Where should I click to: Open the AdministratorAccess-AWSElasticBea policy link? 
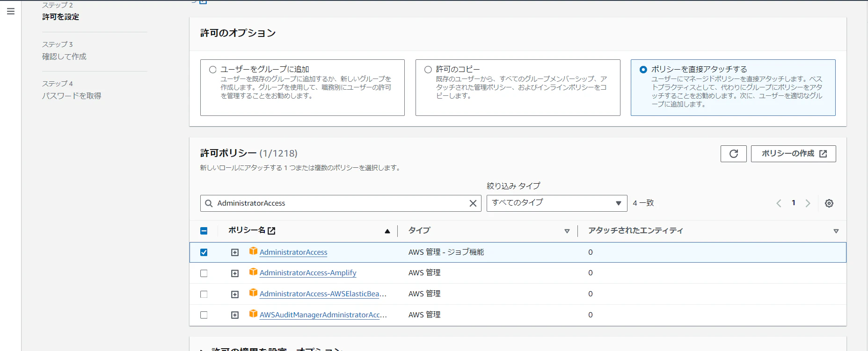click(x=323, y=294)
